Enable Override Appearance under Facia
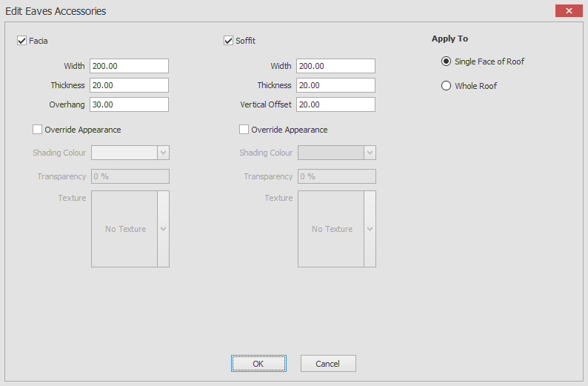 (38, 130)
